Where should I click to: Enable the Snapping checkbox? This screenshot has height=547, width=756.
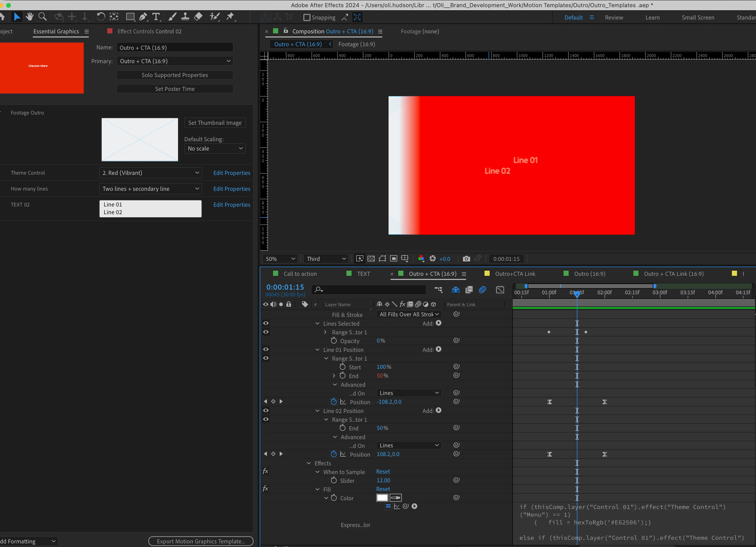[x=307, y=17]
